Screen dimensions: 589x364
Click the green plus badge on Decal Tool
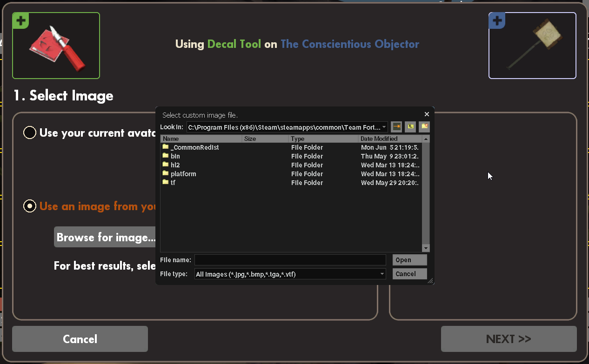(x=20, y=20)
